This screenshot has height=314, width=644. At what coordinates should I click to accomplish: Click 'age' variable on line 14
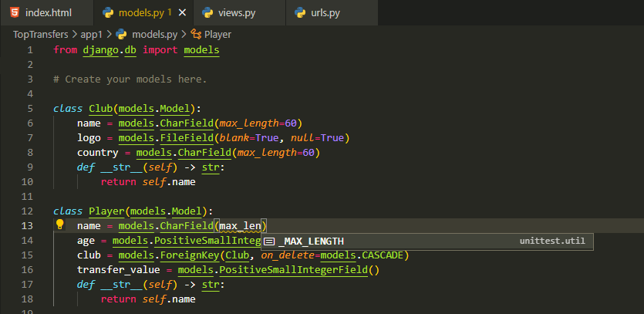tap(86, 241)
